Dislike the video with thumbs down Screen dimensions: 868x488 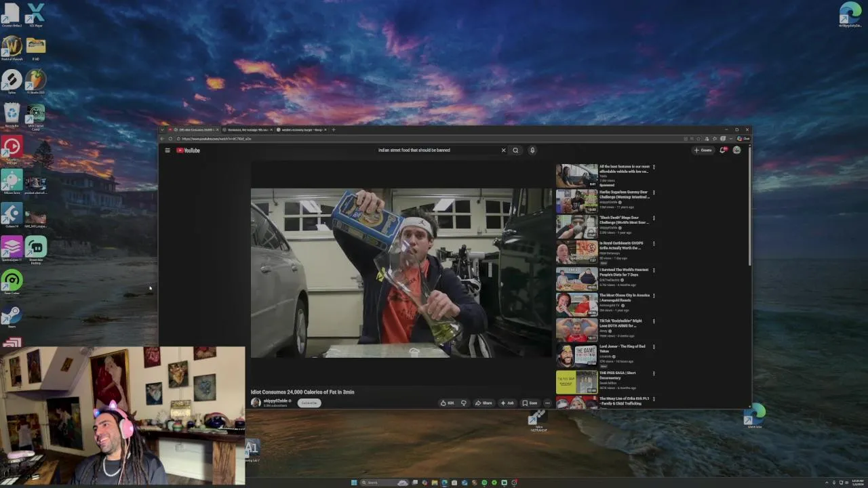(464, 403)
